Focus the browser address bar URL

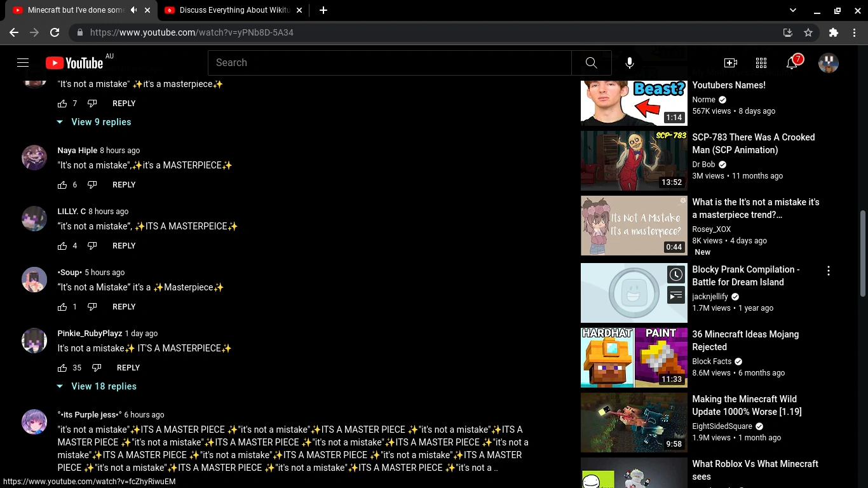[192, 32]
